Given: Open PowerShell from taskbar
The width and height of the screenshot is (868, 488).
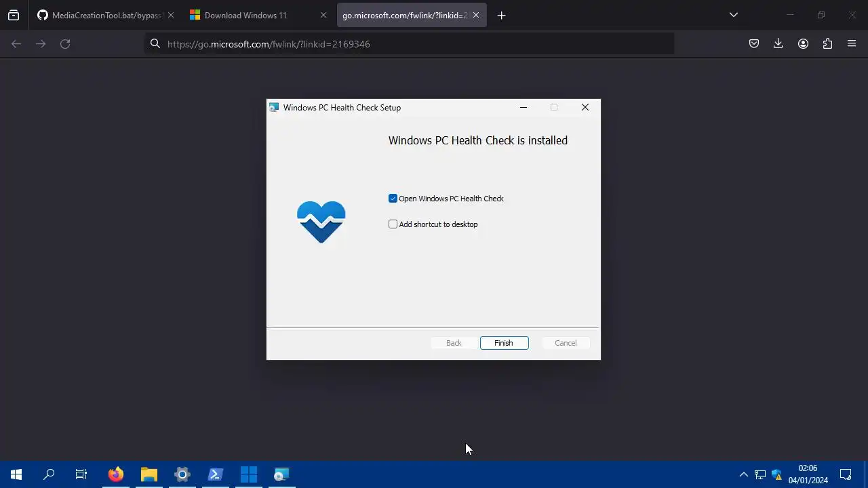Looking at the screenshot, I should (216, 474).
